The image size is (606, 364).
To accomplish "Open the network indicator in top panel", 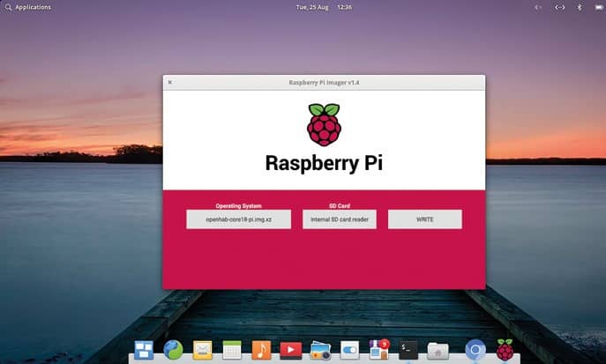I will click(559, 7).
